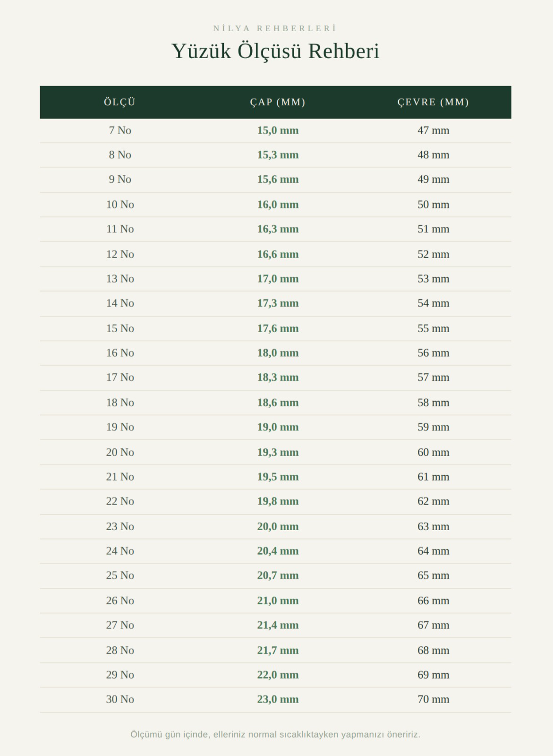This screenshot has height=756, width=553.
Task: Click the 49 mm circumference value
Action: [433, 180]
